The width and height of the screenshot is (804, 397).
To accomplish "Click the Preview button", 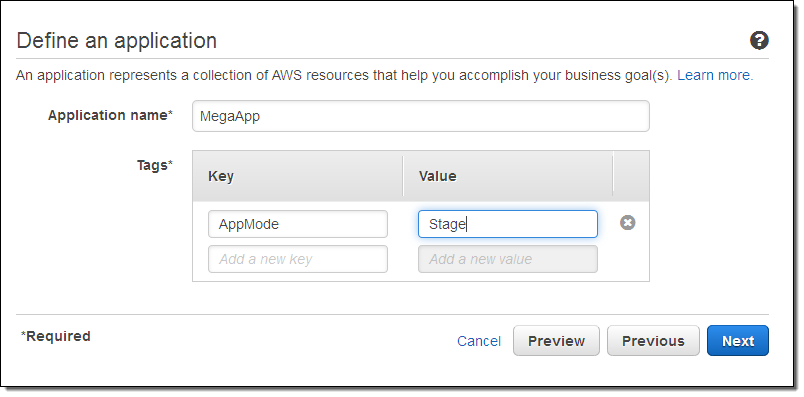I will pos(556,341).
